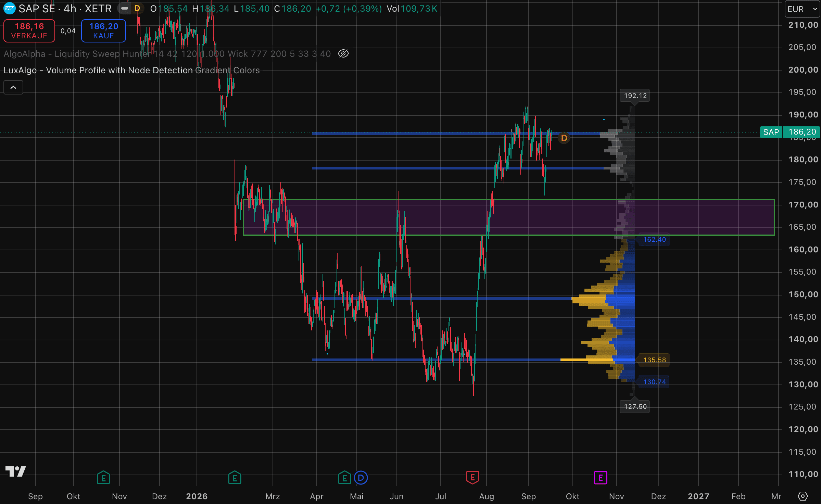Click the Aug label on the time axis
821x504 pixels.
click(x=487, y=496)
